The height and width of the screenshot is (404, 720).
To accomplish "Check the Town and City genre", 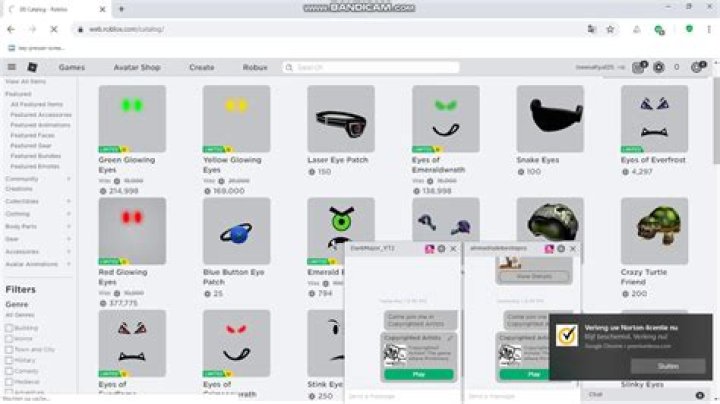I will click(x=9, y=349).
